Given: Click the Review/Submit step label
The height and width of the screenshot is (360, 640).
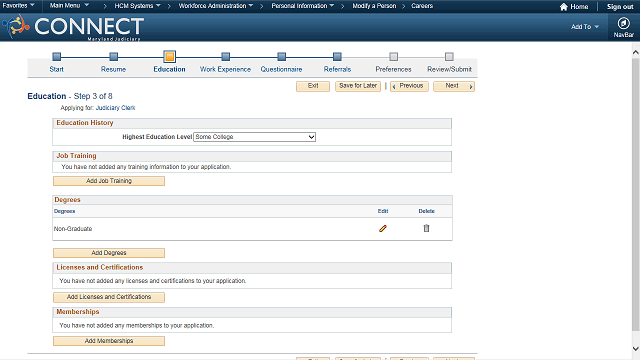Looking at the screenshot, I should pyautogui.click(x=449, y=69).
